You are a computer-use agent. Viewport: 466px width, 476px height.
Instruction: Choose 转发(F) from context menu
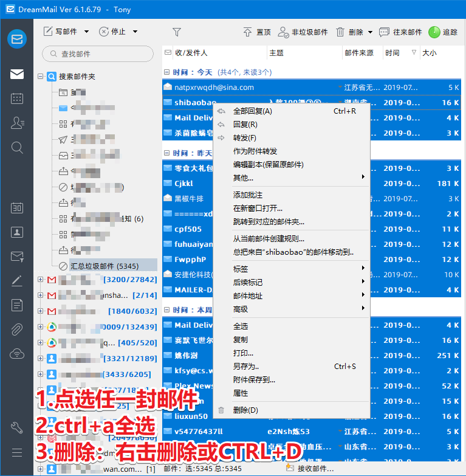pos(292,138)
